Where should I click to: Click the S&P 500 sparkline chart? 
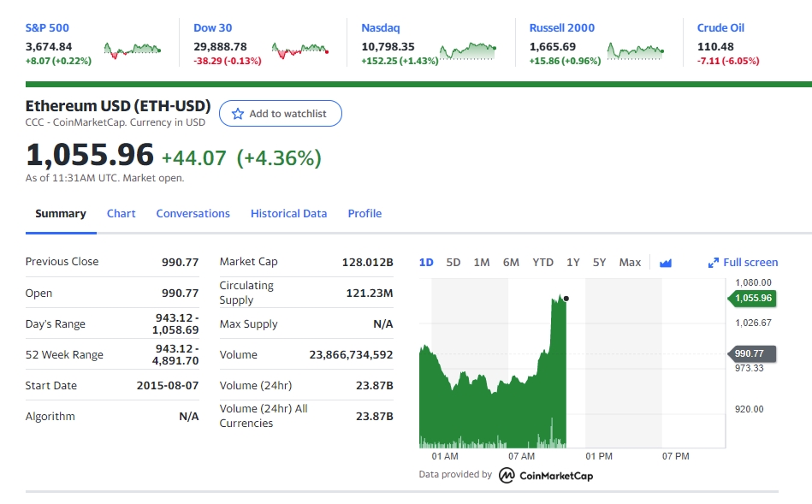point(131,51)
